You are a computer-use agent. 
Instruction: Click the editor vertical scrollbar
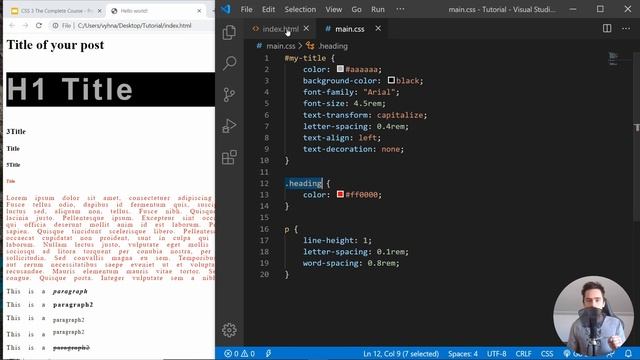(636, 136)
